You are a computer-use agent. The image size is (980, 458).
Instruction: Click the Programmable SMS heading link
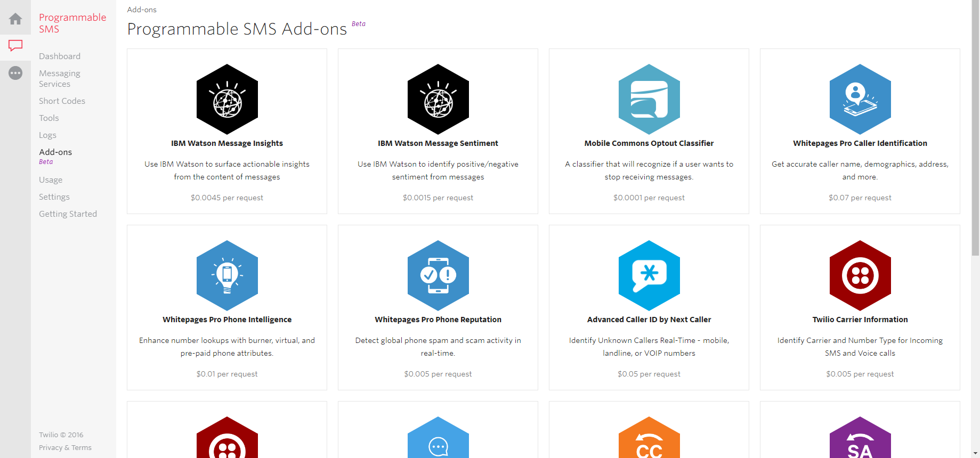click(x=72, y=23)
